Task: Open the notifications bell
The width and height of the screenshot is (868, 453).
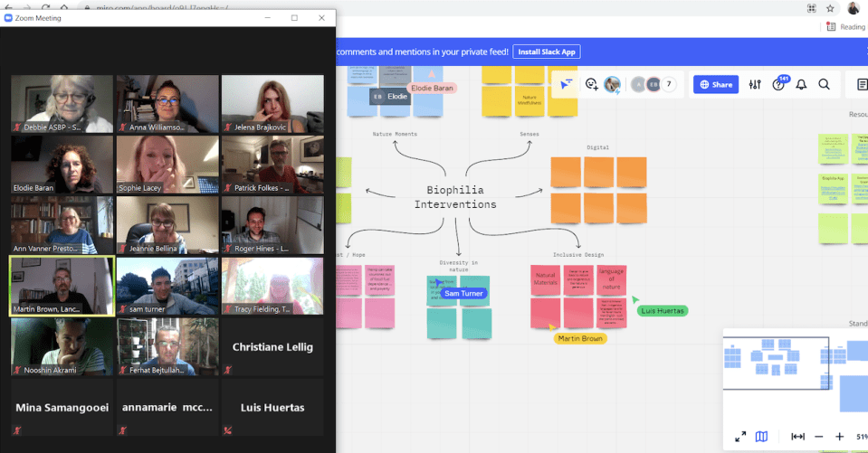Action: pyautogui.click(x=801, y=84)
